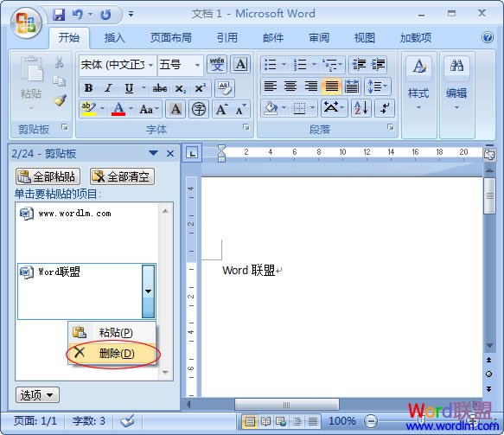Open the 选项 options dropdown button

[37, 395]
